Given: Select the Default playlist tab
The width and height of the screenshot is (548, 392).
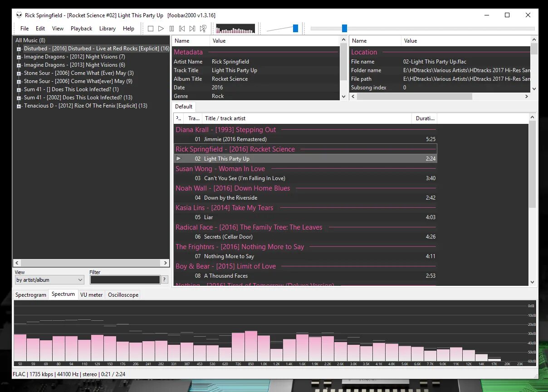Looking at the screenshot, I should pyautogui.click(x=184, y=106).
